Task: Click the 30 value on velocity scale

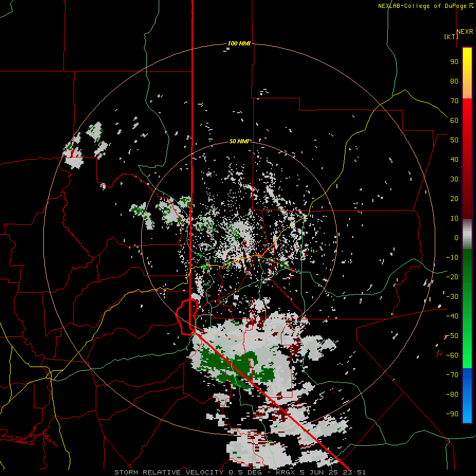Action: pyautogui.click(x=454, y=179)
